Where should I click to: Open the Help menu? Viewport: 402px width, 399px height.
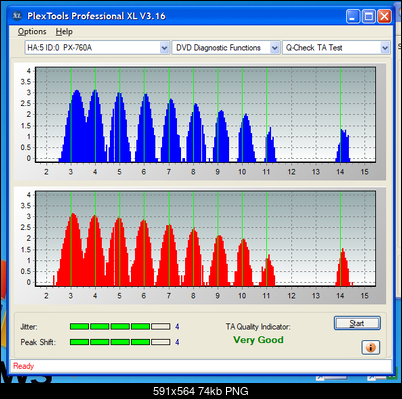64,32
